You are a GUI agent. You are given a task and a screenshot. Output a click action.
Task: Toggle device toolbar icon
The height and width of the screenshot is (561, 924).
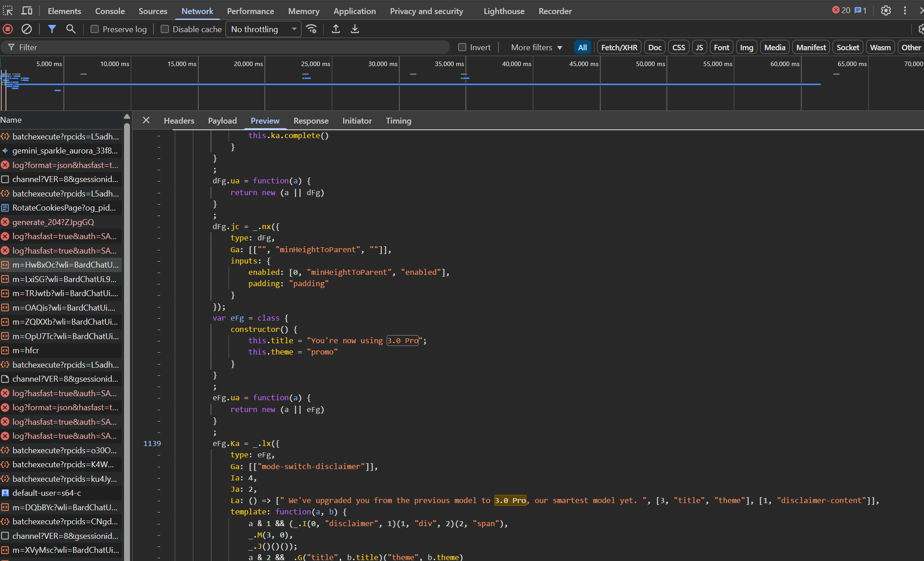(27, 10)
